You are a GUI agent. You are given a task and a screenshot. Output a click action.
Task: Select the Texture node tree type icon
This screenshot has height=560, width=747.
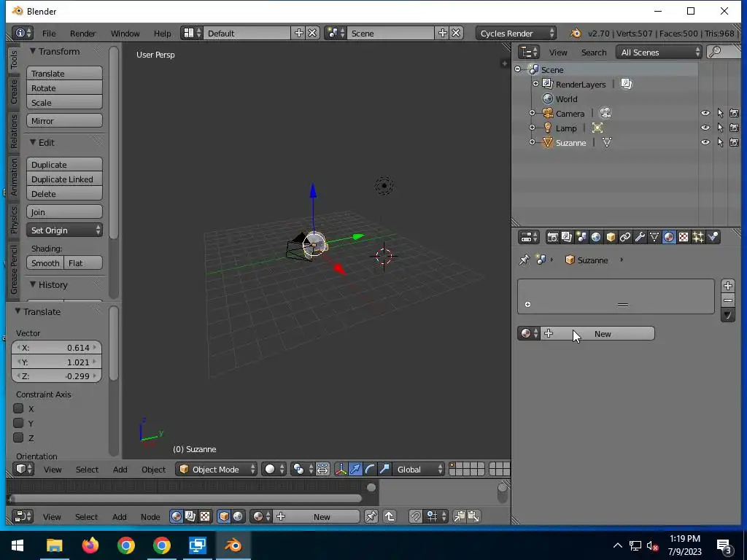click(x=205, y=517)
